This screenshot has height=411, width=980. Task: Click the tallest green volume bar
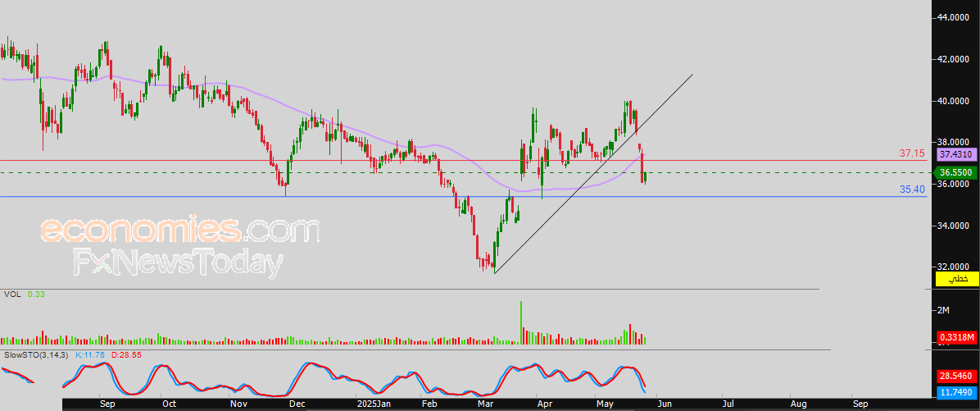(520, 322)
